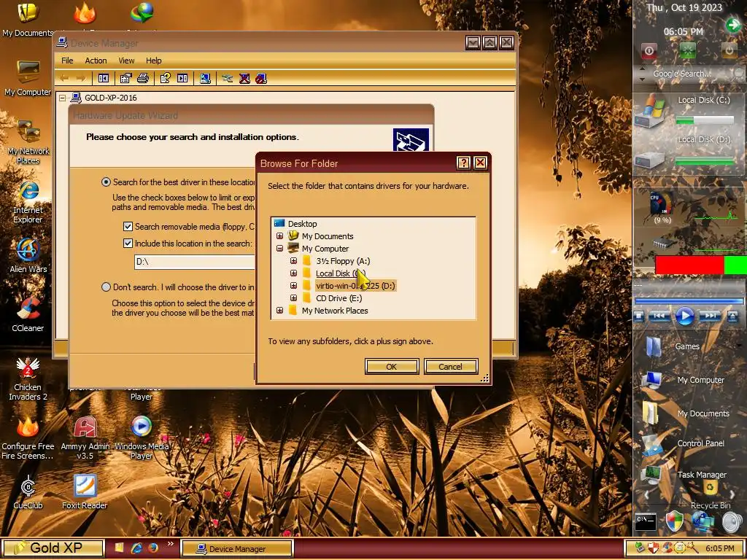Open the Action menu
This screenshot has height=560, width=747.
point(96,61)
